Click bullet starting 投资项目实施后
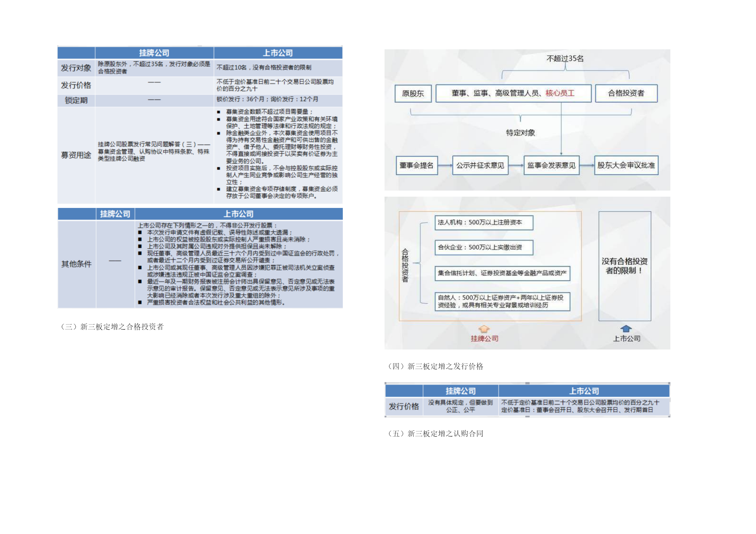 [277, 175]
